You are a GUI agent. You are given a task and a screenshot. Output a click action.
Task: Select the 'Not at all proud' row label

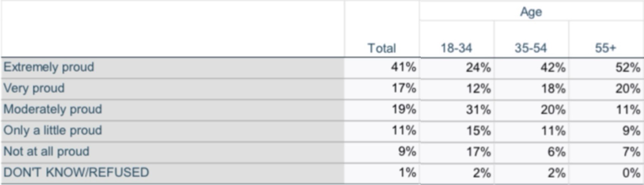point(46,151)
